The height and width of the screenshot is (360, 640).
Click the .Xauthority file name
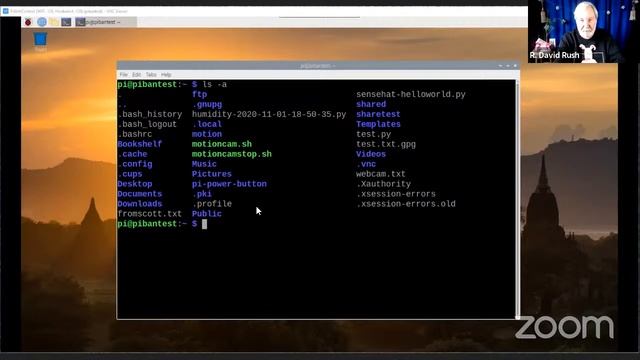tap(384, 184)
